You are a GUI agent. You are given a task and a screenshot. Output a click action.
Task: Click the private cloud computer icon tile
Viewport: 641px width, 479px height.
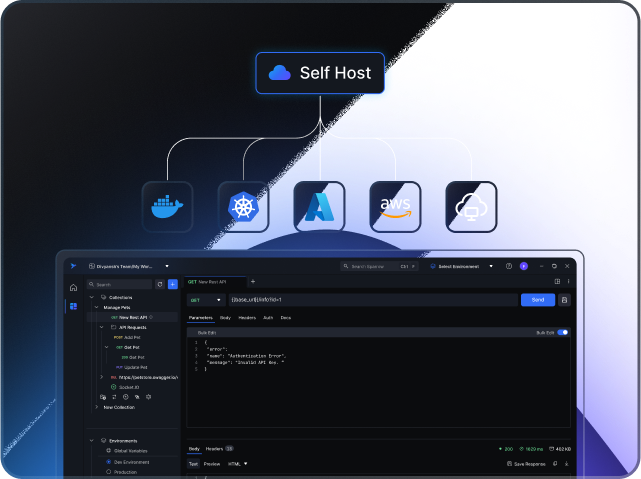tap(471, 207)
